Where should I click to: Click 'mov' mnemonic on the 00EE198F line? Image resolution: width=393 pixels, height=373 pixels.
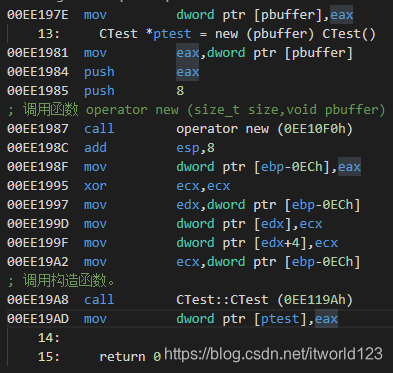(x=95, y=167)
